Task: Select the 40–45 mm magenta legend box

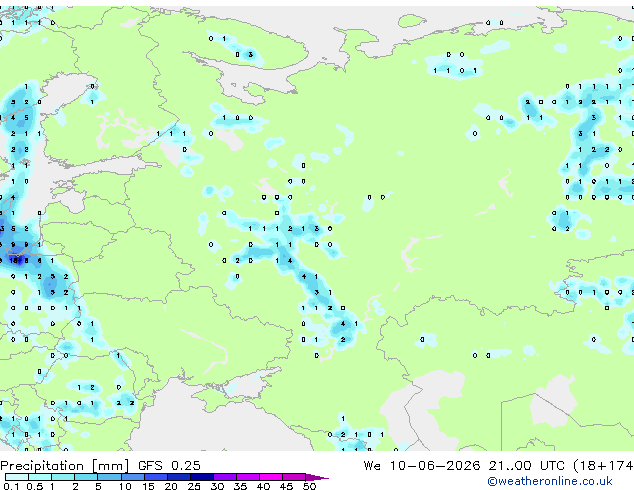Action: point(271,477)
